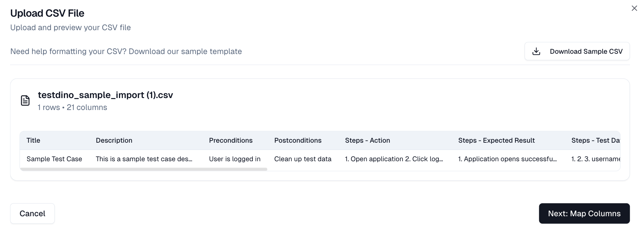The image size is (644, 242).
Task: Click the Postconditions column header
Action: click(x=297, y=140)
